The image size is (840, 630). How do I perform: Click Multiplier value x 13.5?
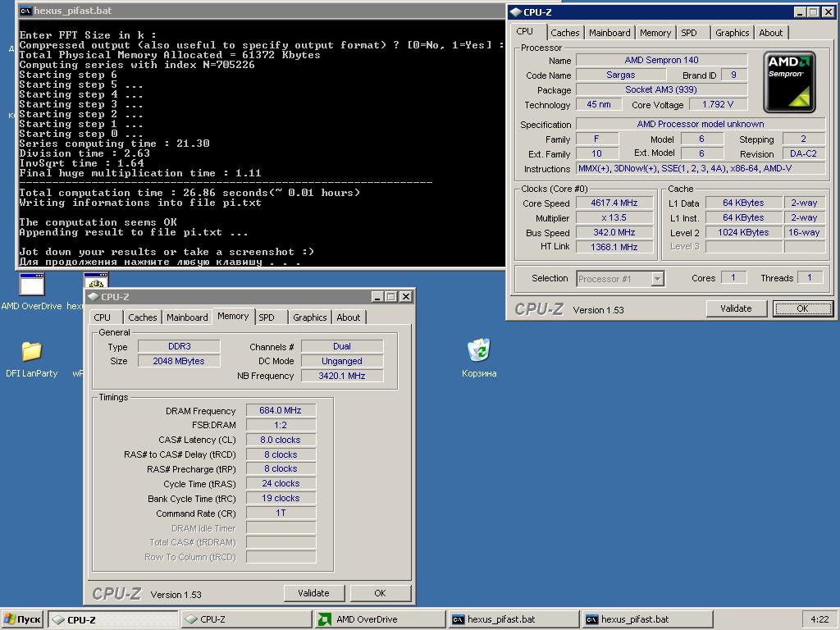click(x=614, y=218)
